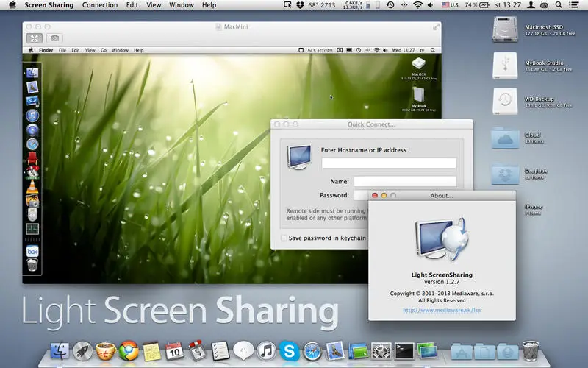Open the Connection menu
588x368 pixels.
pos(99,5)
